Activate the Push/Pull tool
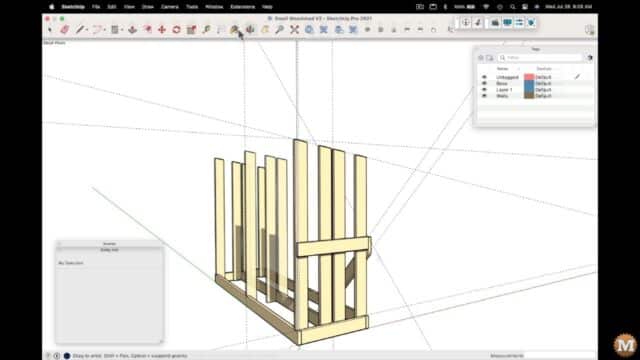 pyautogui.click(x=132, y=30)
